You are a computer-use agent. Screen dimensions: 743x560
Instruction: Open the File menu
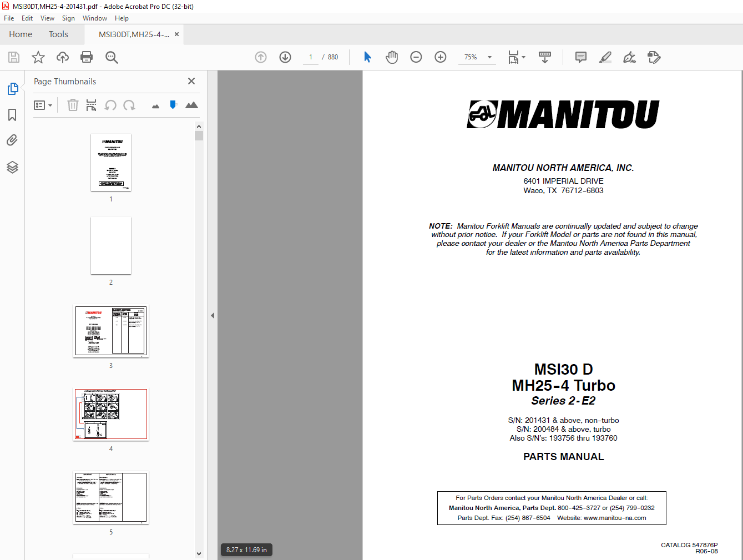pos(9,18)
